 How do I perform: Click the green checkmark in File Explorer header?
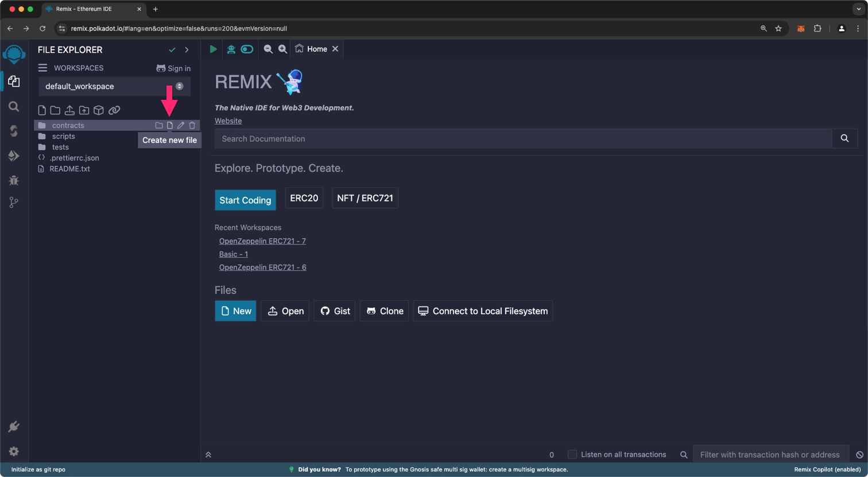pyautogui.click(x=172, y=50)
